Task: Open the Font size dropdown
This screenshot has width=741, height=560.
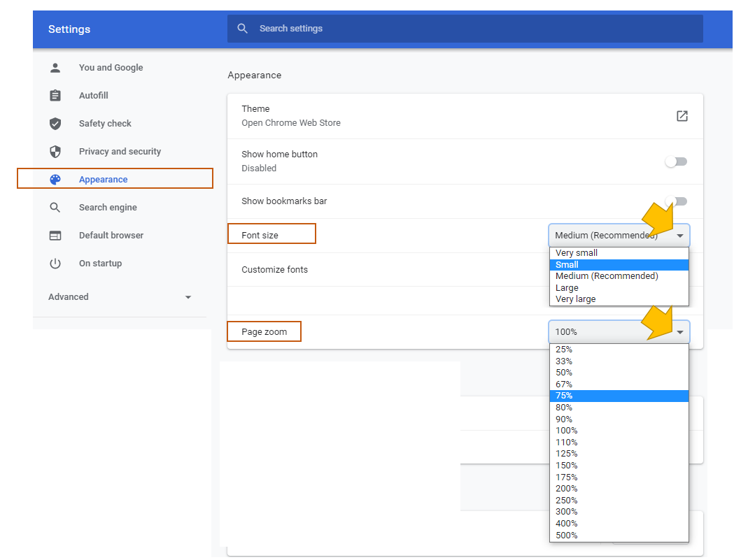Action: click(x=619, y=236)
